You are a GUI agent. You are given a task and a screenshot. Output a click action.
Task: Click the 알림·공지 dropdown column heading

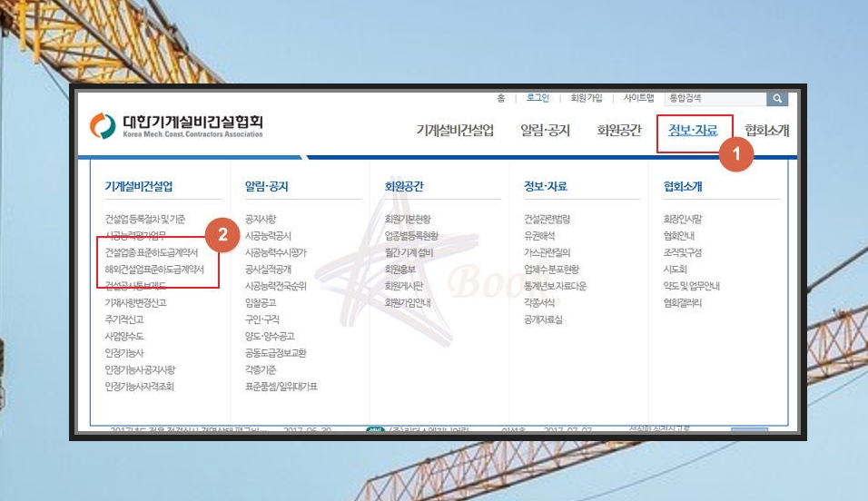pos(267,187)
